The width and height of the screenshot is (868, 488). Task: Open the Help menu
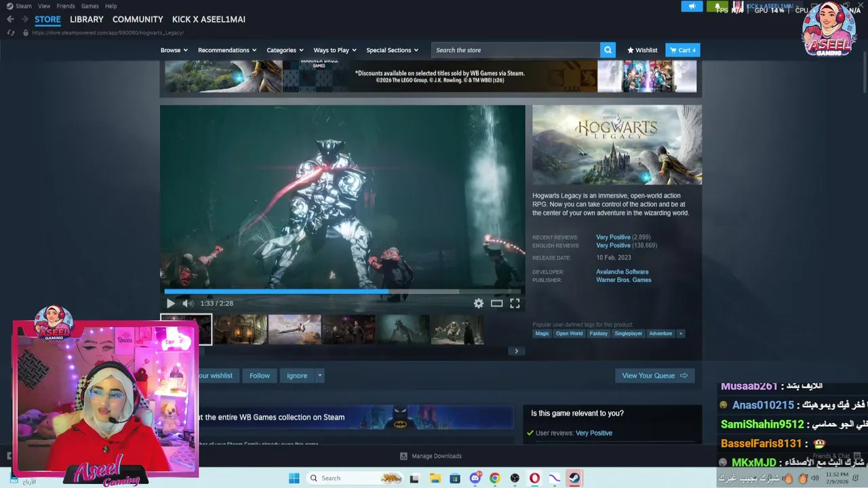(x=111, y=6)
